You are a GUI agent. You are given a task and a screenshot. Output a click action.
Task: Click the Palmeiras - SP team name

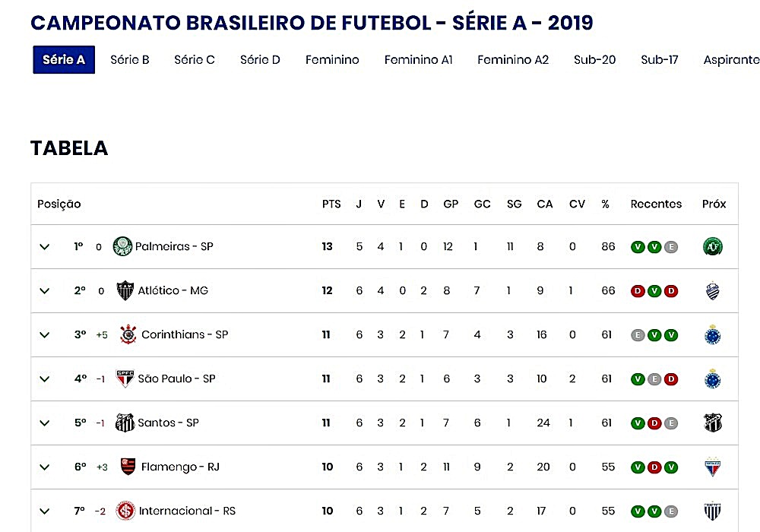174,246
